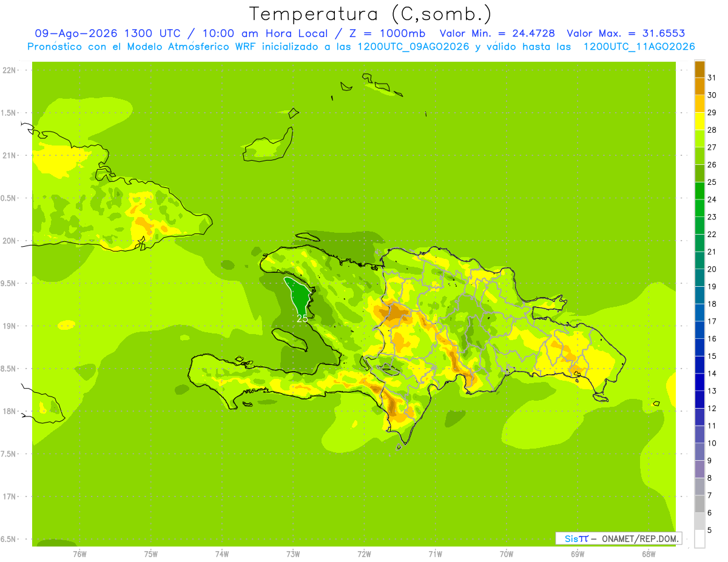Select the Valor Max. = 31.6553 value

[626, 33]
